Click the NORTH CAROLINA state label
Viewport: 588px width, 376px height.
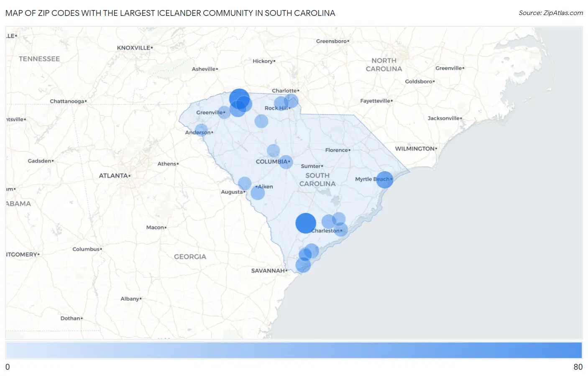point(384,65)
